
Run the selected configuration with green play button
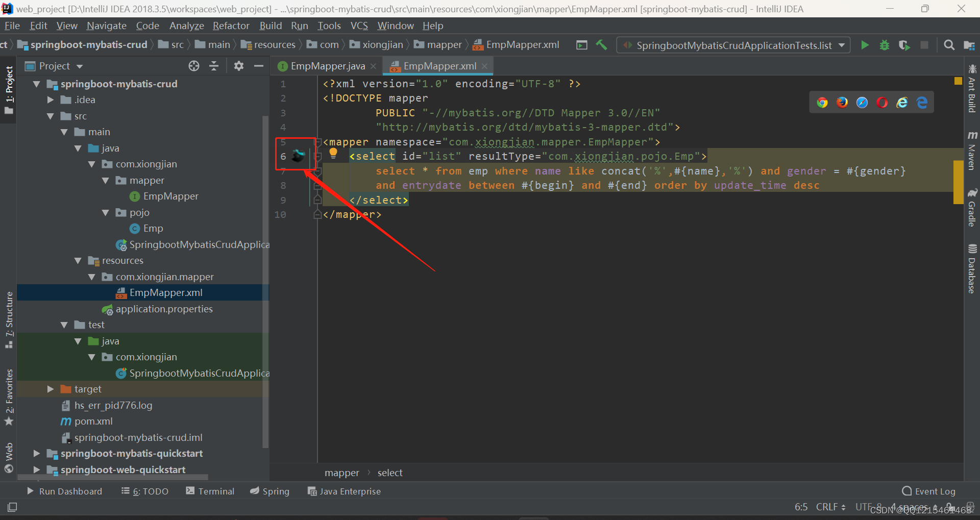coord(865,45)
